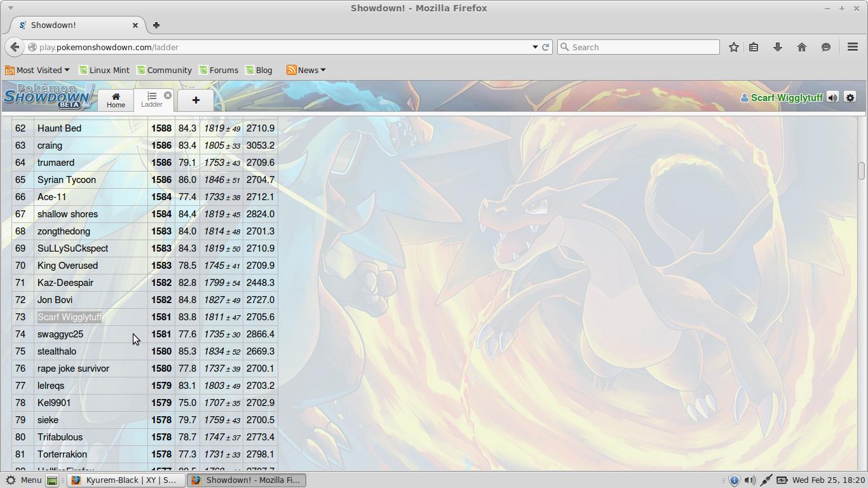Open the Forums bookmark
The image size is (868, 488).
tap(219, 70)
